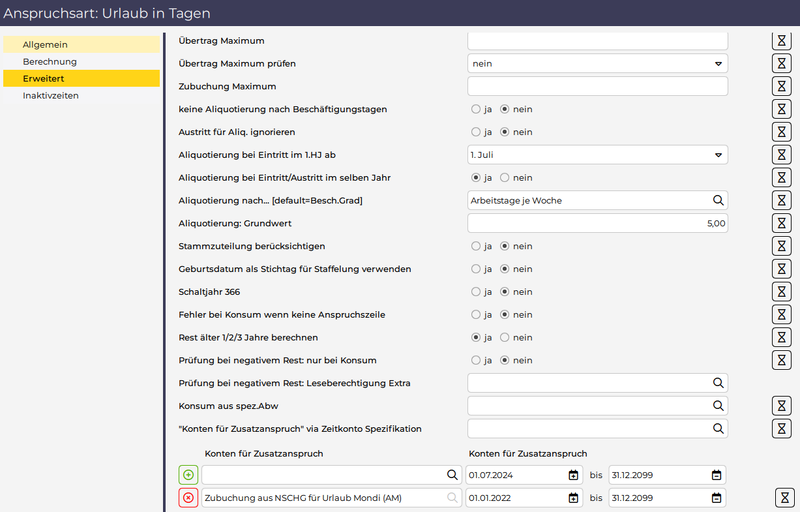Select 'ja' for Stammzuteilung berücksichtigen

(x=475, y=246)
